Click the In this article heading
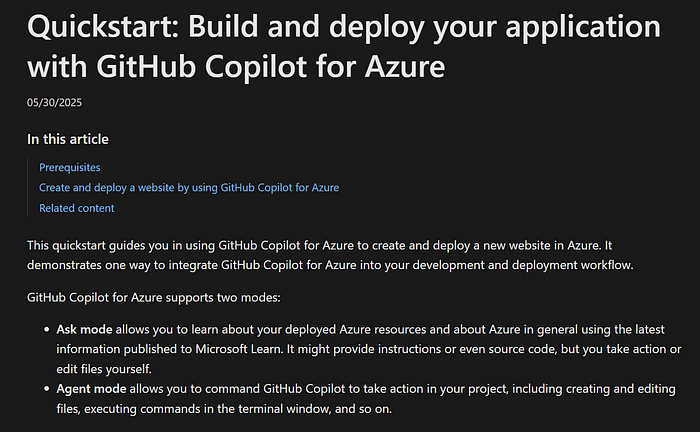 (x=68, y=139)
